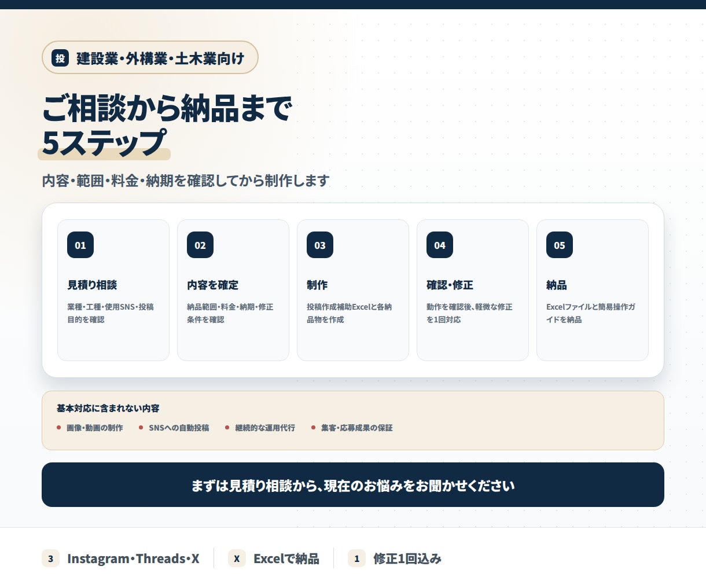Select the 内容を確定 step title

tap(212, 285)
